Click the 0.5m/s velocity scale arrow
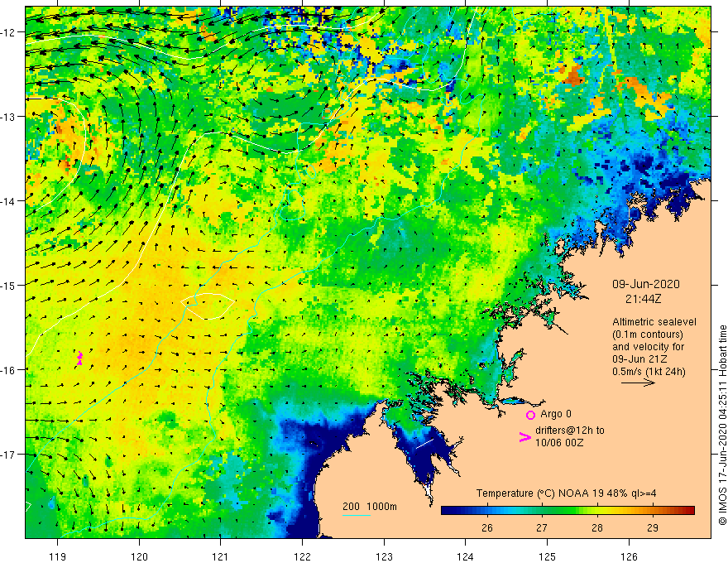 point(638,383)
